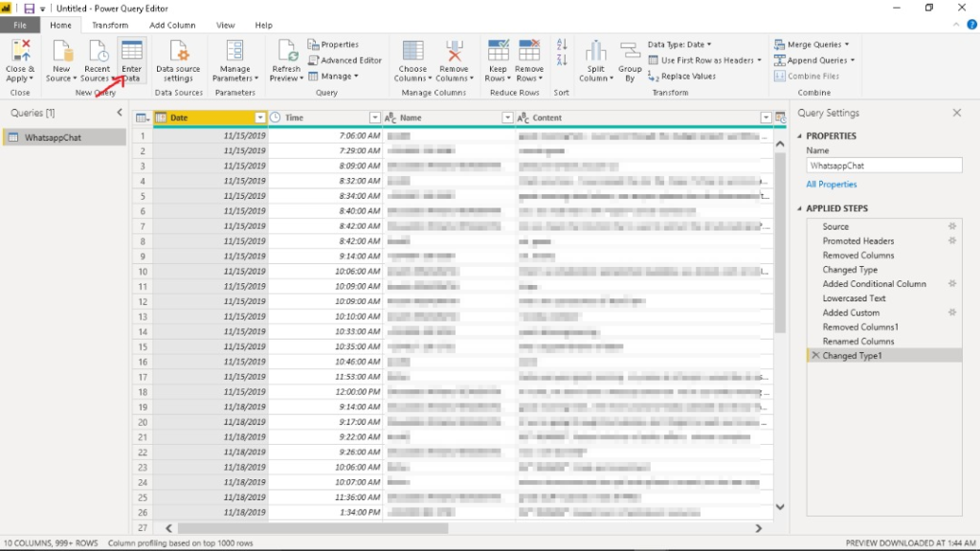Viewport: 980px width, 551px height.
Task: Close the Query Settings pane
Action: click(956, 113)
